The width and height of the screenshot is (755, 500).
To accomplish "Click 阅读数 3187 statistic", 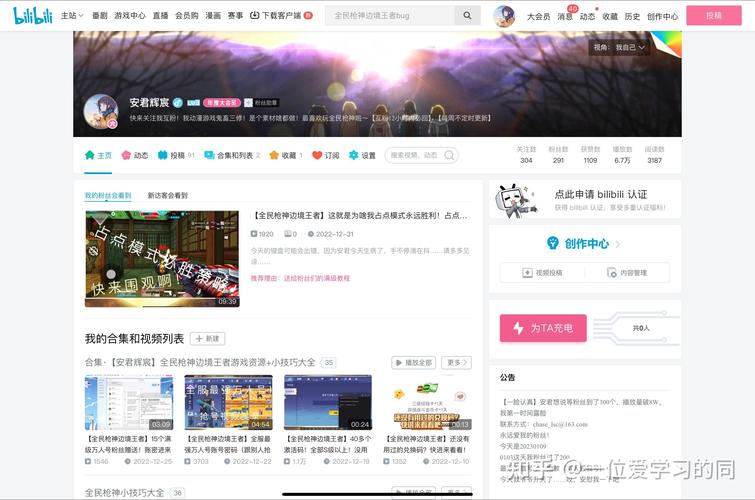I will [x=654, y=155].
